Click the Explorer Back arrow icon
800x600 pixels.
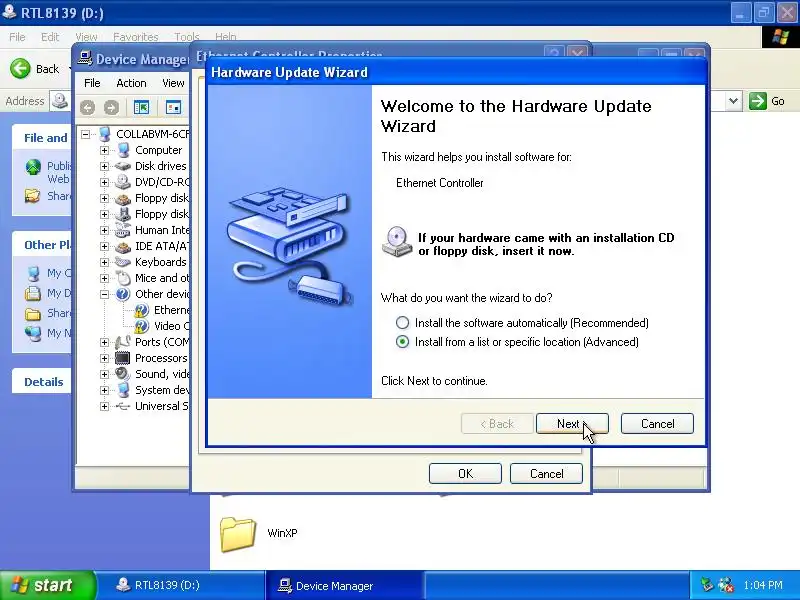(20, 68)
